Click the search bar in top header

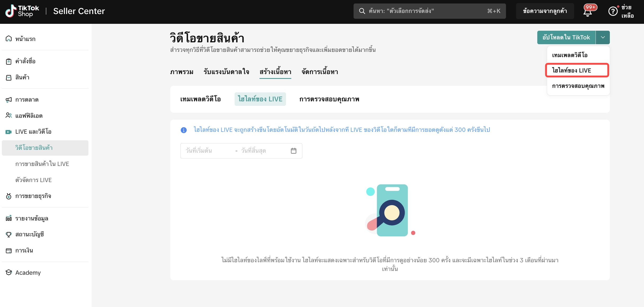click(x=429, y=11)
